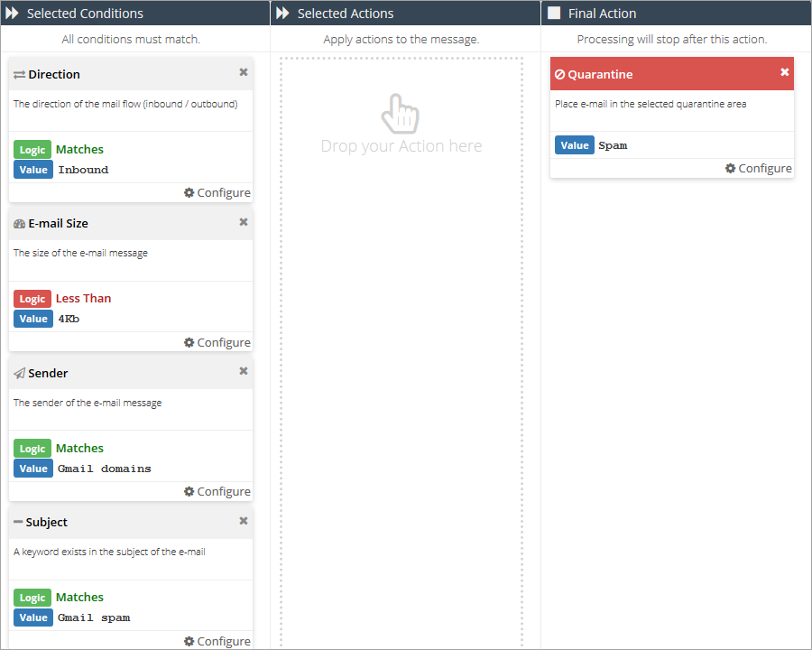The image size is (812, 650).
Task: Configure the Sender condition
Action: click(217, 491)
